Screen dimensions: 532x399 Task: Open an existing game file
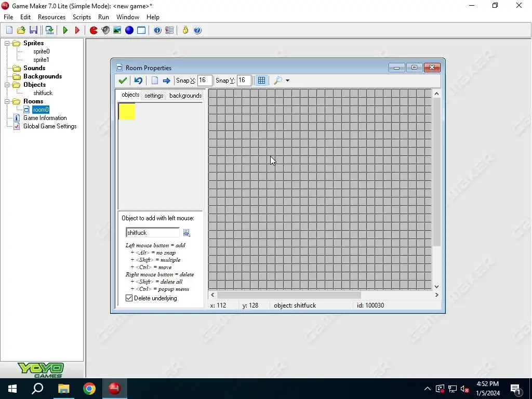coord(21,30)
